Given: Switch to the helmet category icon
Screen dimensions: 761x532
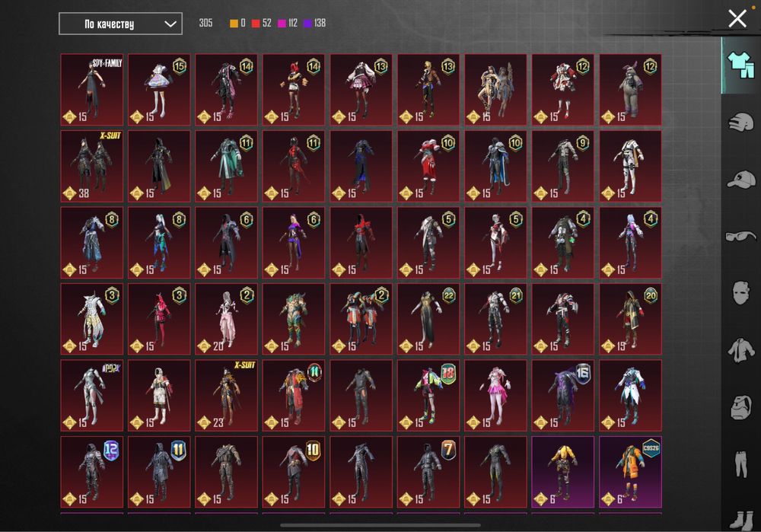Looking at the screenshot, I should pyautogui.click(x=740, y=122).
